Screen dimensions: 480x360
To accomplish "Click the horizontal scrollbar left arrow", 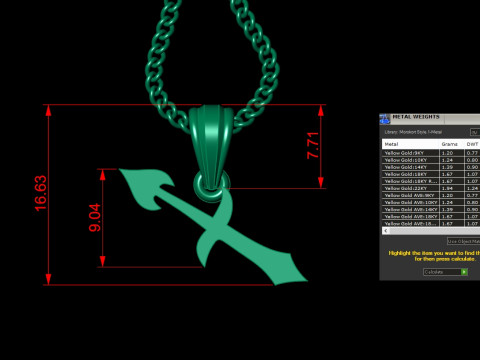I will pyautogui.click(x=386, y=231).
